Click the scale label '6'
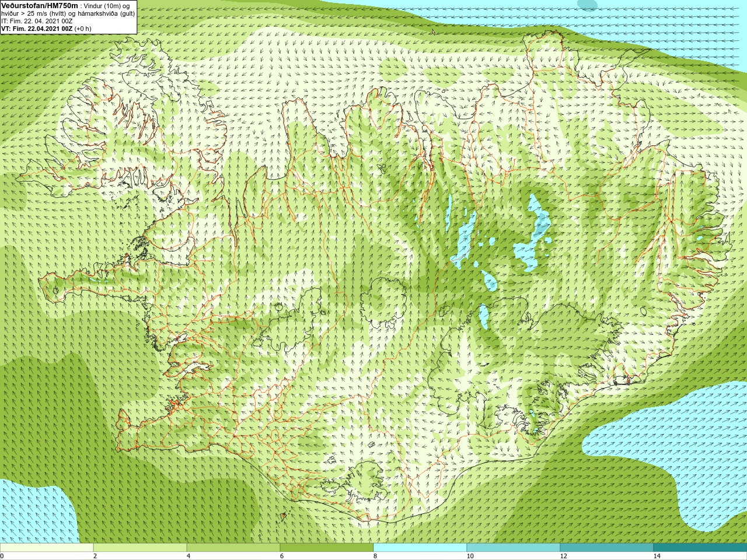Screen dimensions: 747x560 282,556
